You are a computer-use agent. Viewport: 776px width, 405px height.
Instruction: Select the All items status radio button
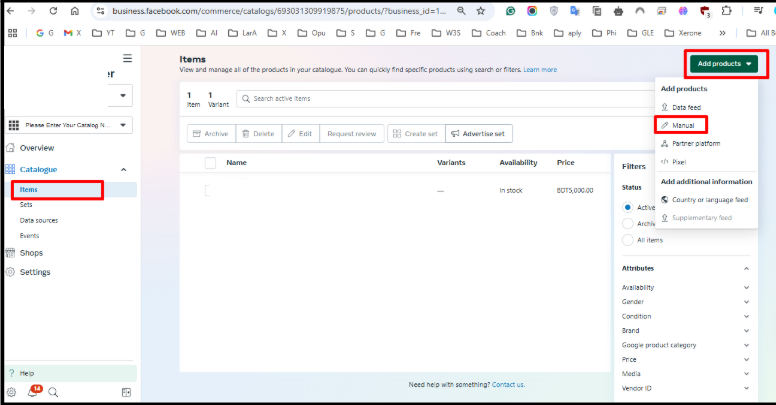[x=628, y=240]
